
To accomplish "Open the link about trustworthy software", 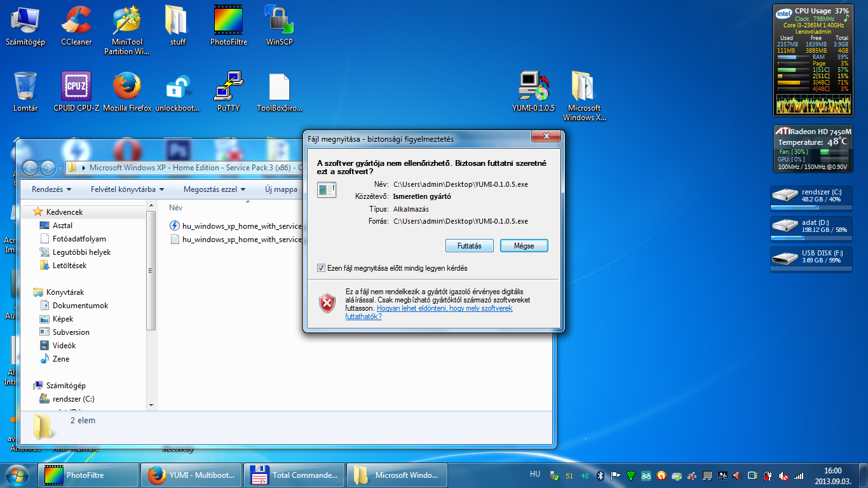I will tap(444, 308).
